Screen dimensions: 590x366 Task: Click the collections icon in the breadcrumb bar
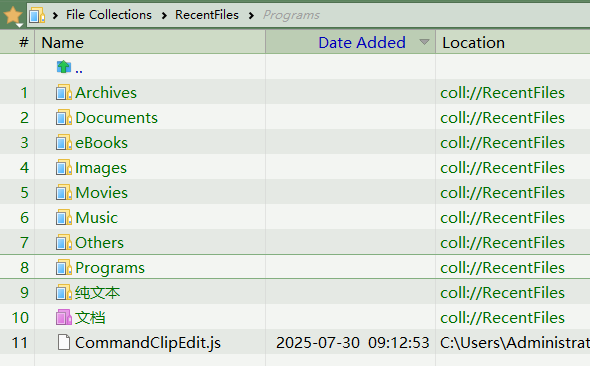pyautogui.click(x=37, y=15)
